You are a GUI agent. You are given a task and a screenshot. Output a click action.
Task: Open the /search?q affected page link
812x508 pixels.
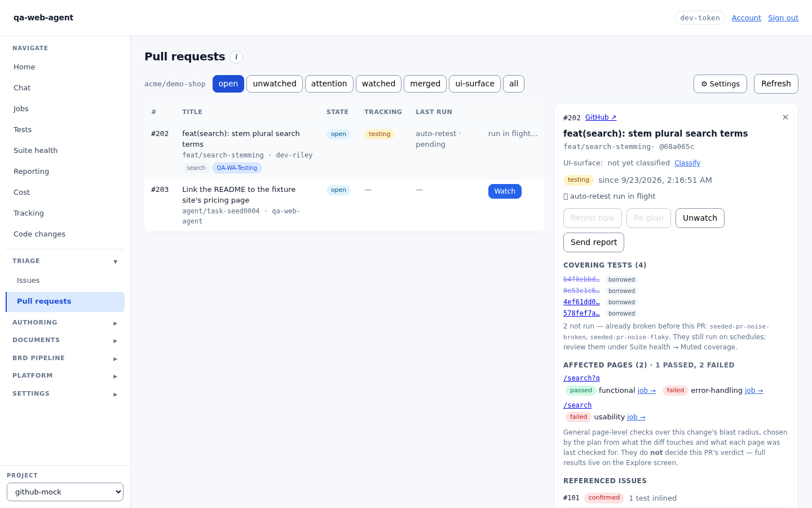[x=581, y=378]
